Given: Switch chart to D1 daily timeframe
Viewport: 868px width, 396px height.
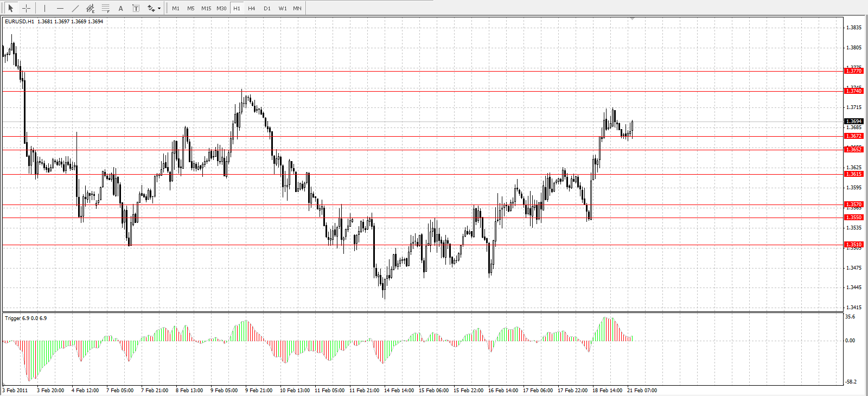Looking at the screenshot, I should 267,8.
